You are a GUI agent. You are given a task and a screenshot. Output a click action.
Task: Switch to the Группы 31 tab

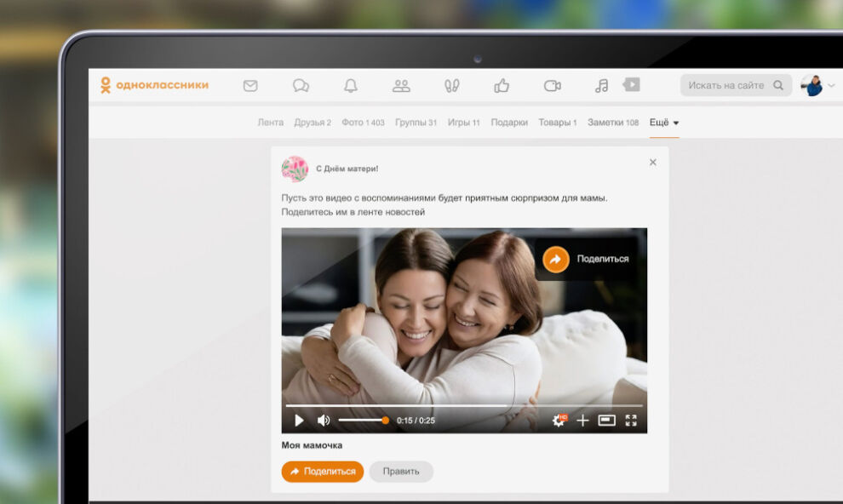coord(416,123)
